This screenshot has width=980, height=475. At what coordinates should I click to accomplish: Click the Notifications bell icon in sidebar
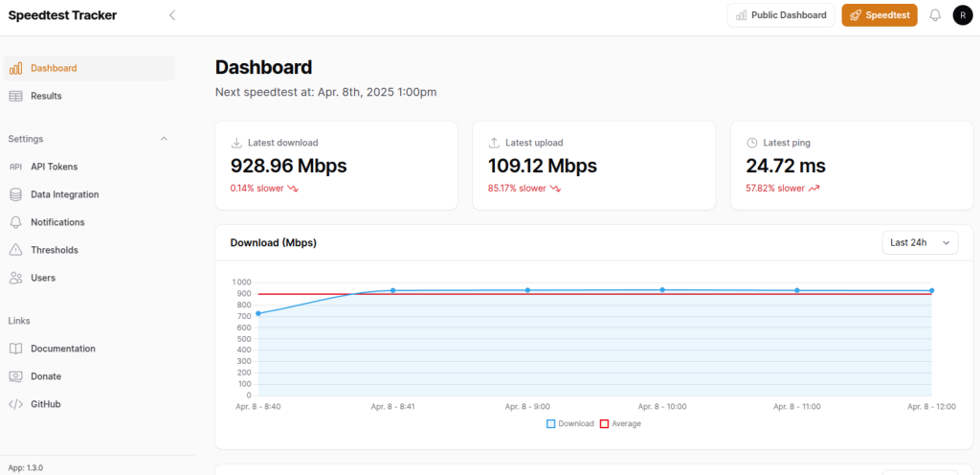tap(16, 222)
